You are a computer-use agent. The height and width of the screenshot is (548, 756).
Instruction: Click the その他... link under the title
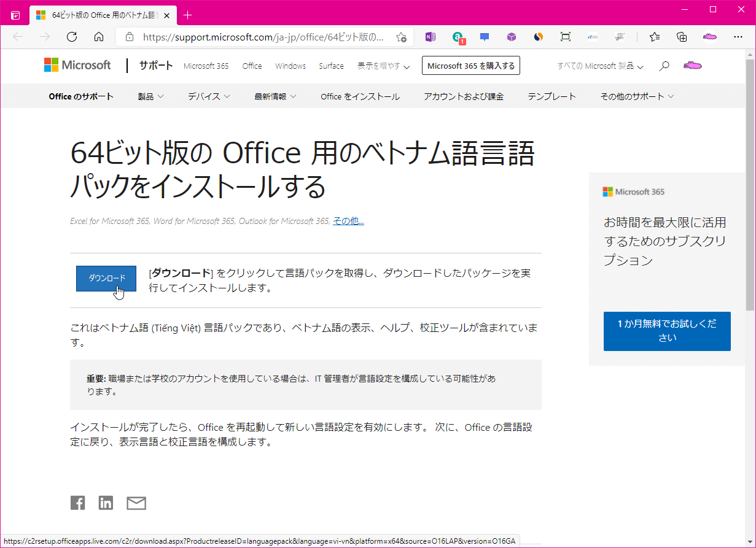(348, 221)
